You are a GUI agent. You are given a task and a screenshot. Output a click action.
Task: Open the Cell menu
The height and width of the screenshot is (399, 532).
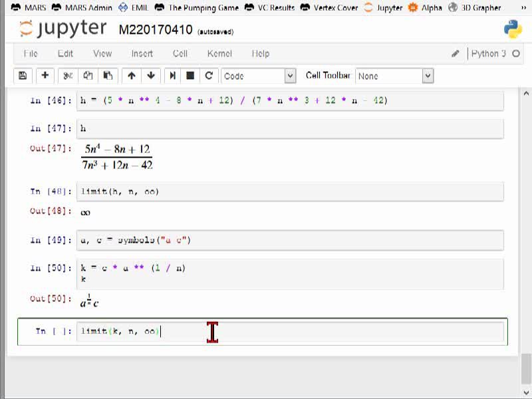(180, 54)
